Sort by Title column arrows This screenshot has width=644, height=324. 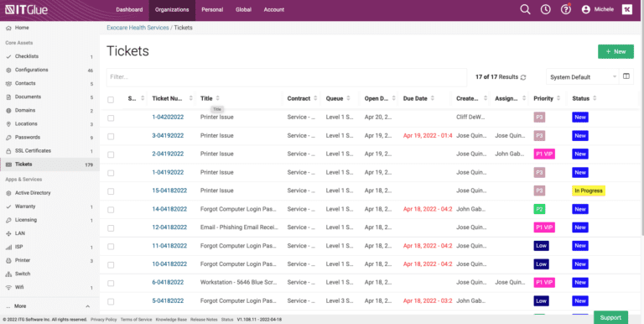[218, 98]
